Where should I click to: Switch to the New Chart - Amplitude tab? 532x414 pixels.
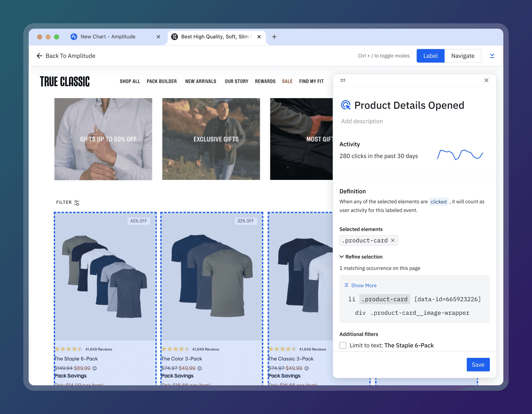[108, 37]
